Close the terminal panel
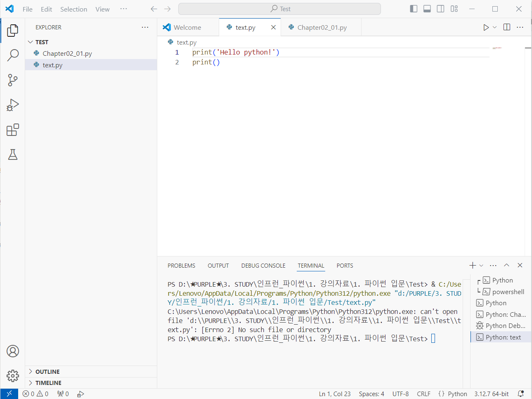Viewport: 532px width, 399px height. coord(520,265)
